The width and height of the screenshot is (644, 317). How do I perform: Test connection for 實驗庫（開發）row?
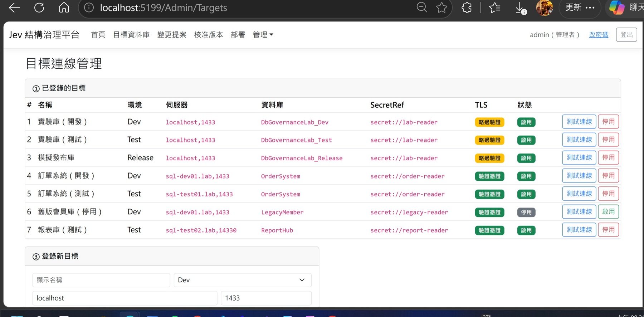point(579,122)
